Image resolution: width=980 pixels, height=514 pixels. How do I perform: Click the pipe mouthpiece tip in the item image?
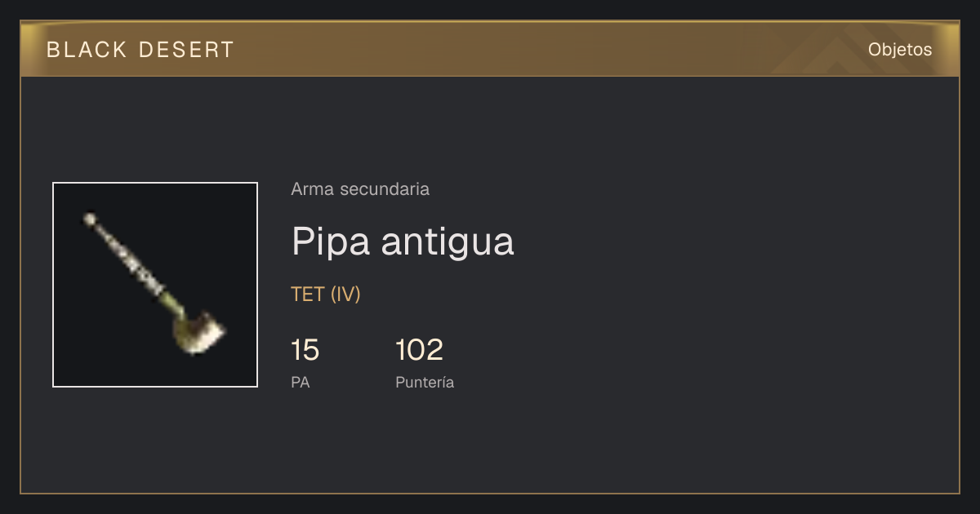tap(89, 219)
